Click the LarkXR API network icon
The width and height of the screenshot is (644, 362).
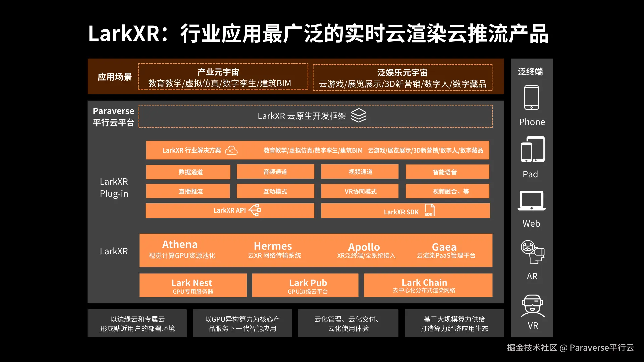click(x=255, y=210)
